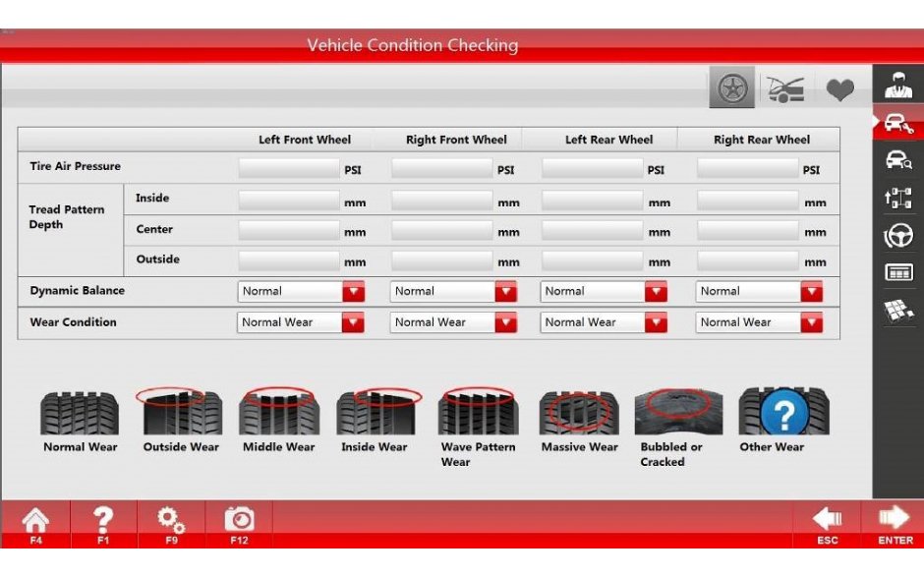Focus Left Rear Wheel Center tread depth field

click(x=592, y=230)
